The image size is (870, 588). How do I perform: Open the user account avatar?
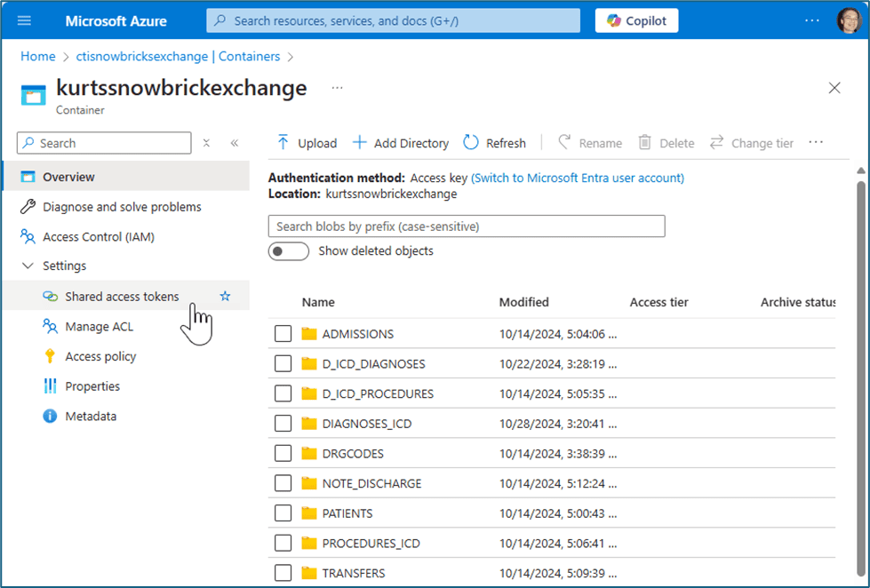(849, 20)
